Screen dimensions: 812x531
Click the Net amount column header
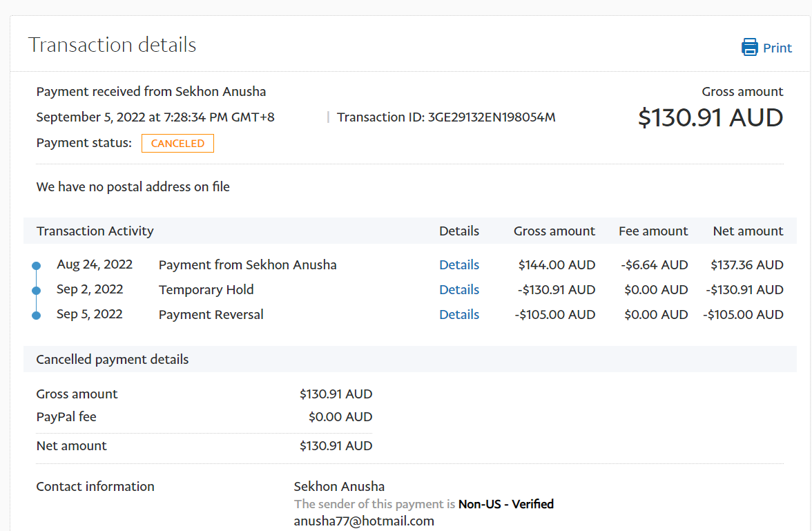[x=748, y=231]
